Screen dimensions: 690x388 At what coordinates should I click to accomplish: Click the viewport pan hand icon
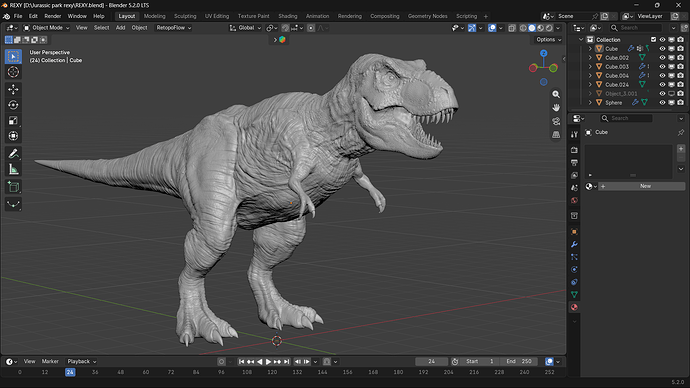(x=556, y=108)
